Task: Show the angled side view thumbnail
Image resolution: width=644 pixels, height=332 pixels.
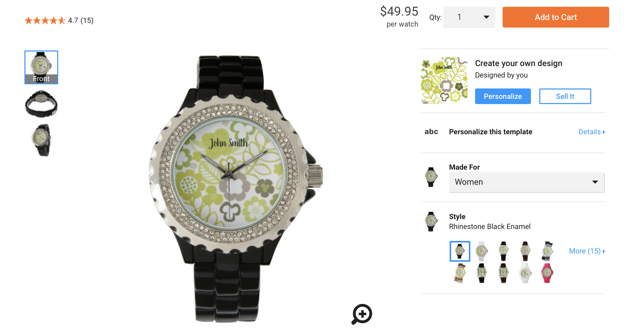Action: pos(41,140)
